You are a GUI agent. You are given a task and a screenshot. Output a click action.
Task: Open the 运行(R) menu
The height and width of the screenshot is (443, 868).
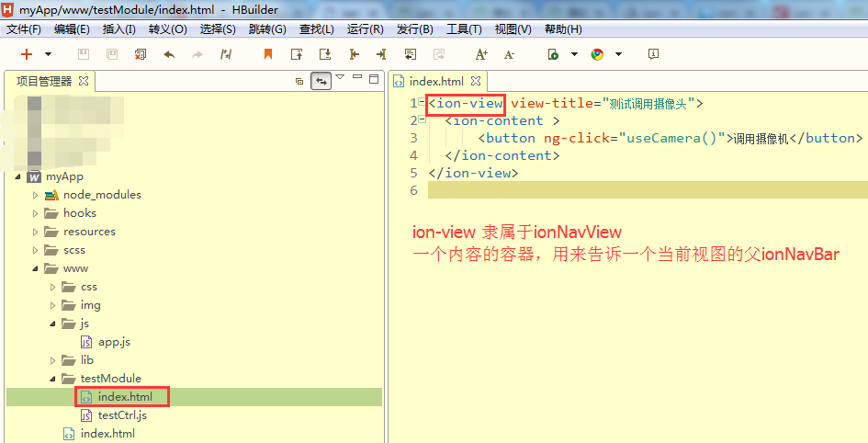[x=366, y=29]
